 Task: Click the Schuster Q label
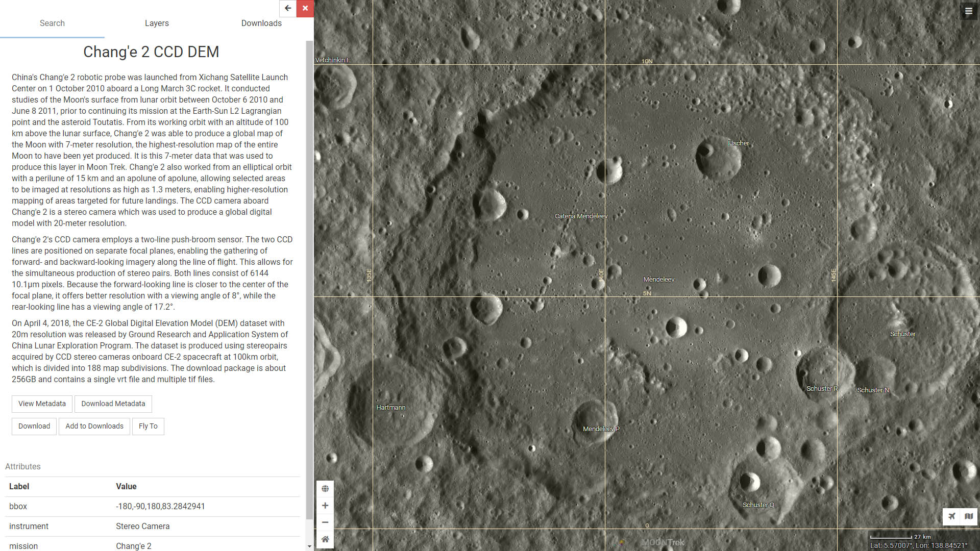758,505
